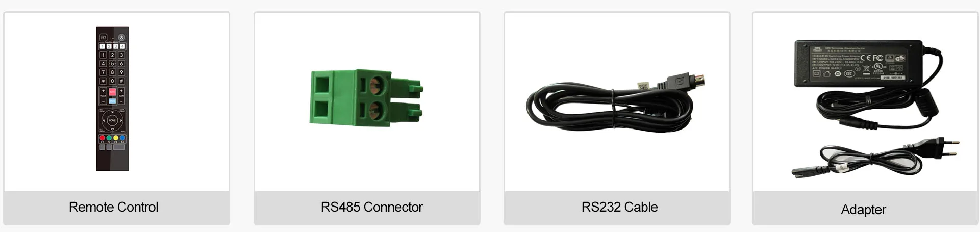Viewport: 980px width, 232px height.
Task: Click the upper screw terminal of green connector
Action: (x=376, y=83)
